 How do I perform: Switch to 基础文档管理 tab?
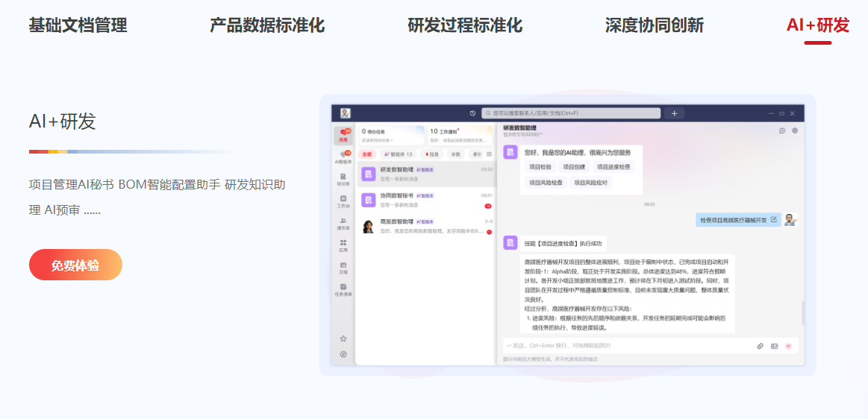[x=78, y=25]
